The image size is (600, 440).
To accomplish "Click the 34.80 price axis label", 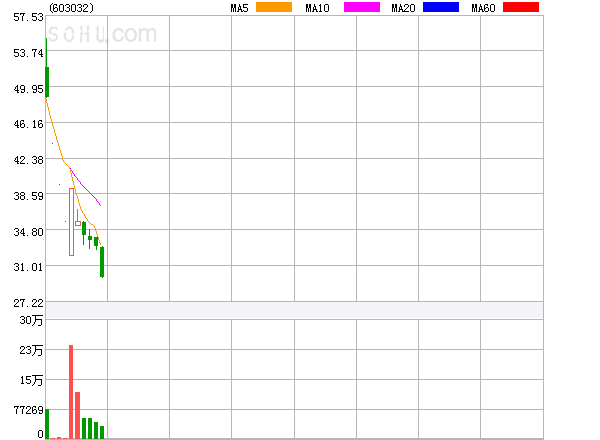I will click(x=28, y=232).
